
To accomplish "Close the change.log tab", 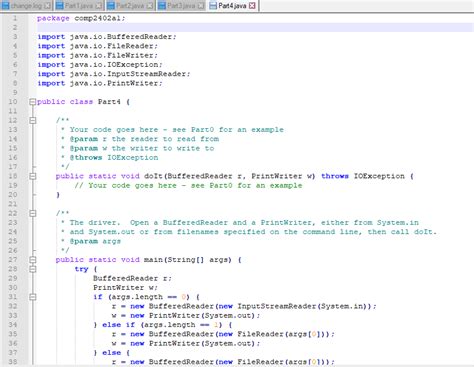I will (x=48, y=6).
